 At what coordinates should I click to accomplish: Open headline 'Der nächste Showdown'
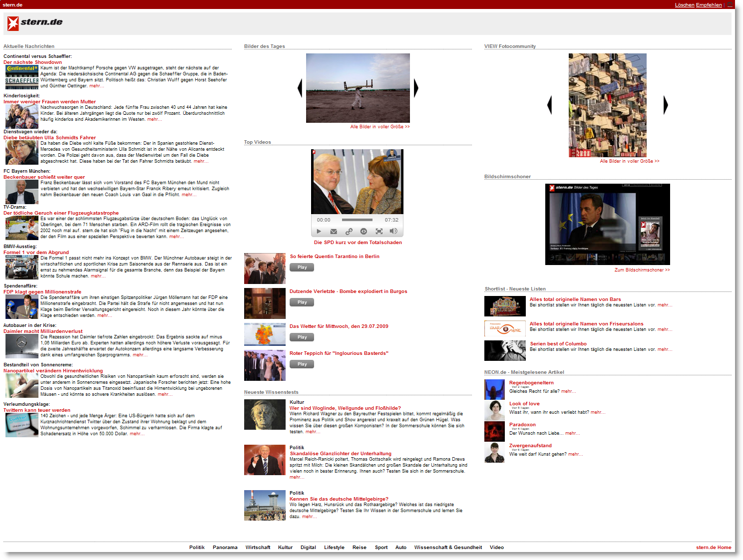(33, 62)
